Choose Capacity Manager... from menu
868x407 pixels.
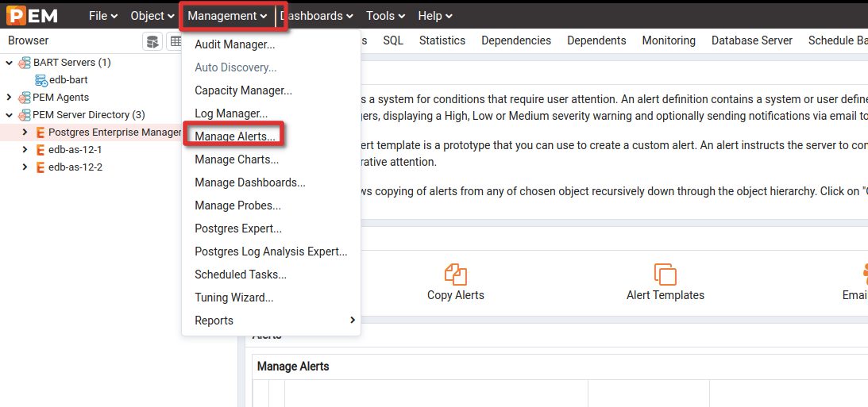[x=272, y=90]
